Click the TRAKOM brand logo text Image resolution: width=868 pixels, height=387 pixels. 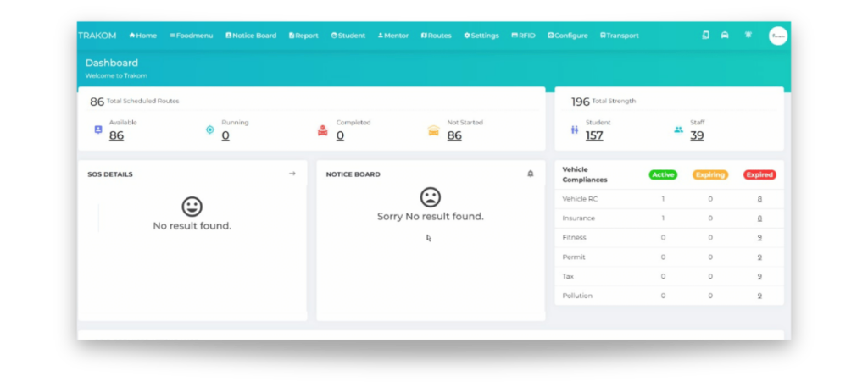(97, 36)
